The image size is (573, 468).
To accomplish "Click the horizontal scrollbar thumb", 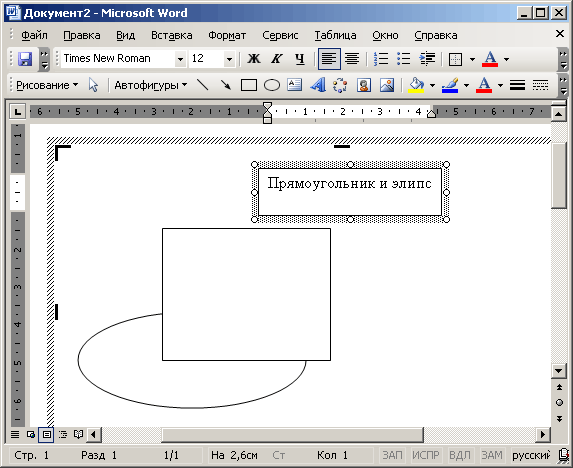I will tap(292, 434).
